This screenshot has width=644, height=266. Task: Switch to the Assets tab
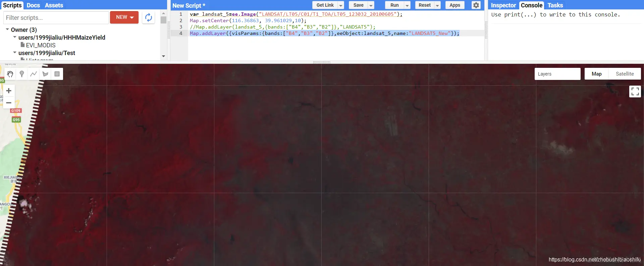54,5
